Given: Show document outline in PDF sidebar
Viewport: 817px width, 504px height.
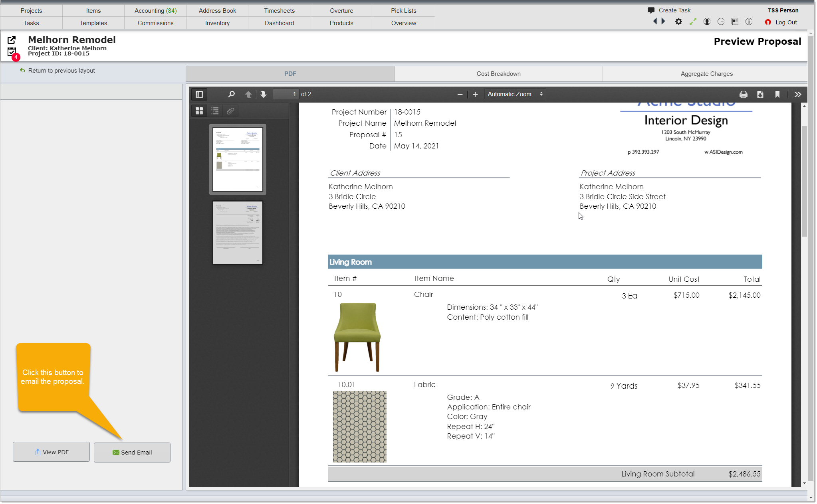Looking at the screenshot, I should coord(215,111).
